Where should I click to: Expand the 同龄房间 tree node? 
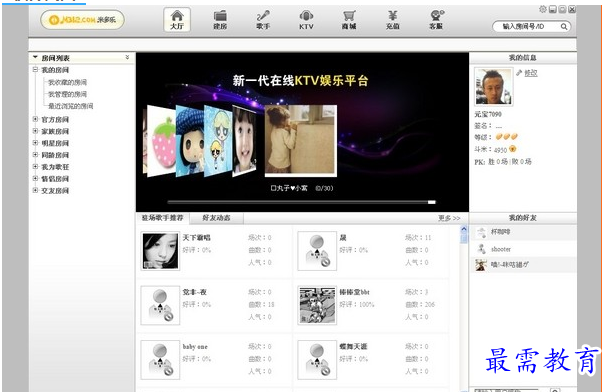(35, 155)
